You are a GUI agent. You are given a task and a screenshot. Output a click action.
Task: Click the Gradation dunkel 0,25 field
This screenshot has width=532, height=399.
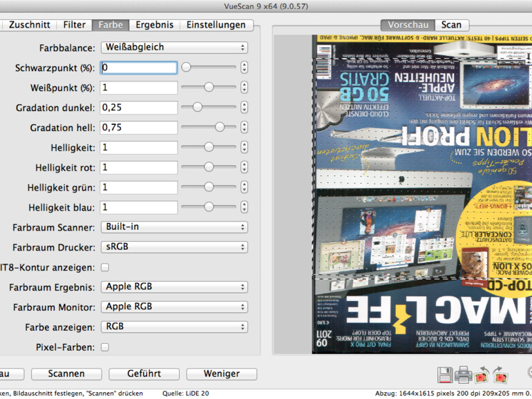(138, 108)
